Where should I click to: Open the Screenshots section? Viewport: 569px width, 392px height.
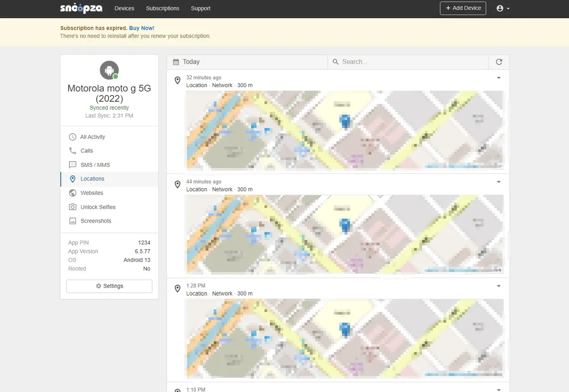[109, 221]
